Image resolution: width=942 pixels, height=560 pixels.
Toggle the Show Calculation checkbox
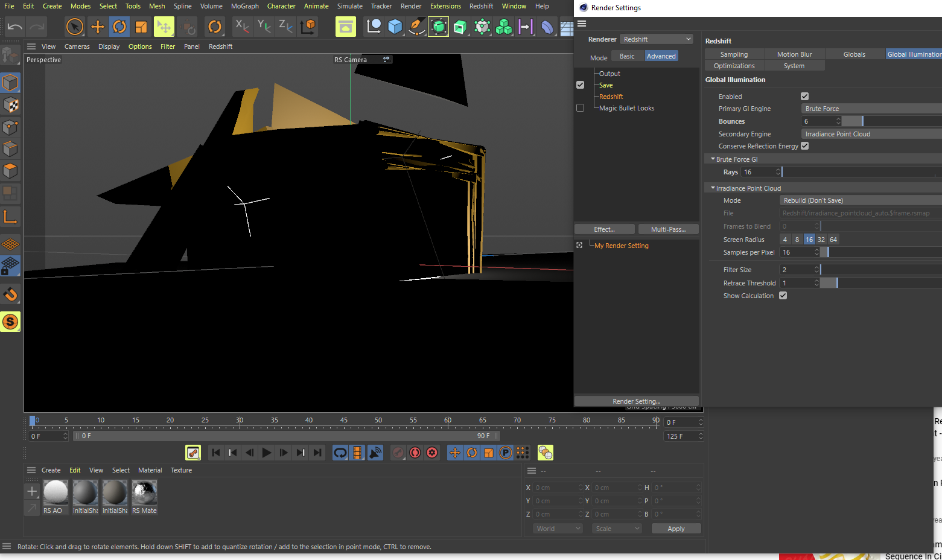coord(783,296)
